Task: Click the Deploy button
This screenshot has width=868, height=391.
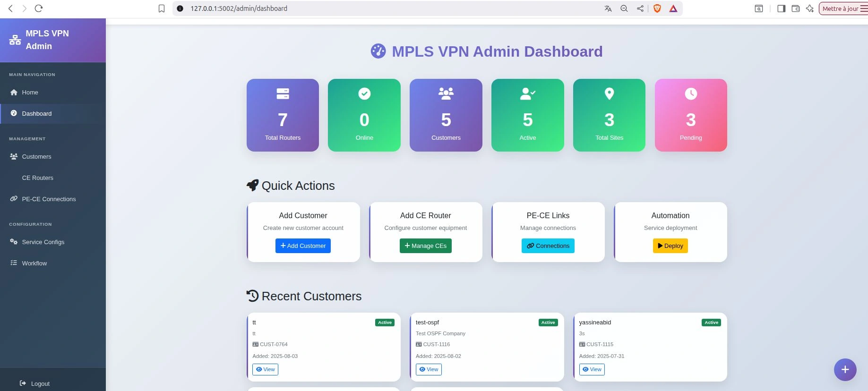Action: pos(670,246)
